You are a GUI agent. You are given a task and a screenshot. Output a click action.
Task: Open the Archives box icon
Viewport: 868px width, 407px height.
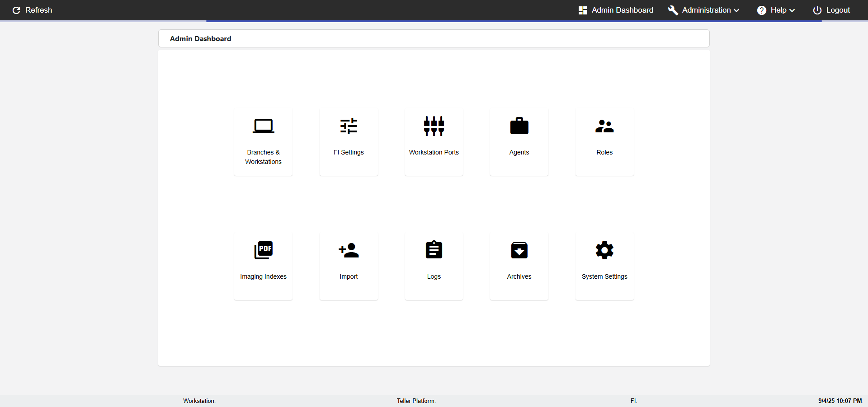click(519, 250)
